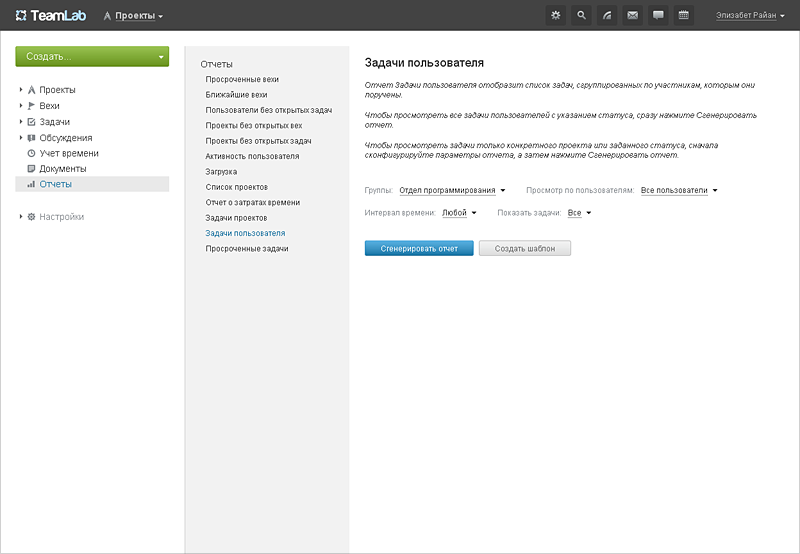The image size is (800, 554).
Task: Open the settings gear icon in top bar
Action: click(556, 15)
